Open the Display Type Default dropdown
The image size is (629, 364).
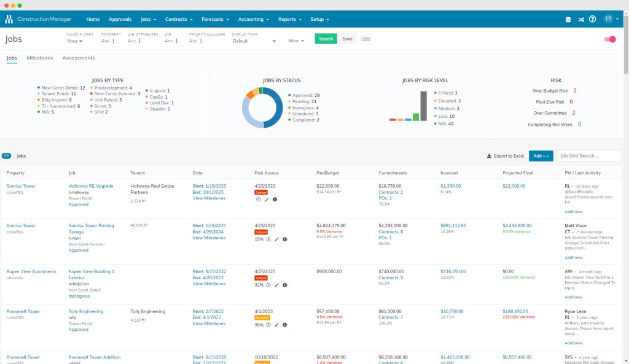click(x=254, y=41)
